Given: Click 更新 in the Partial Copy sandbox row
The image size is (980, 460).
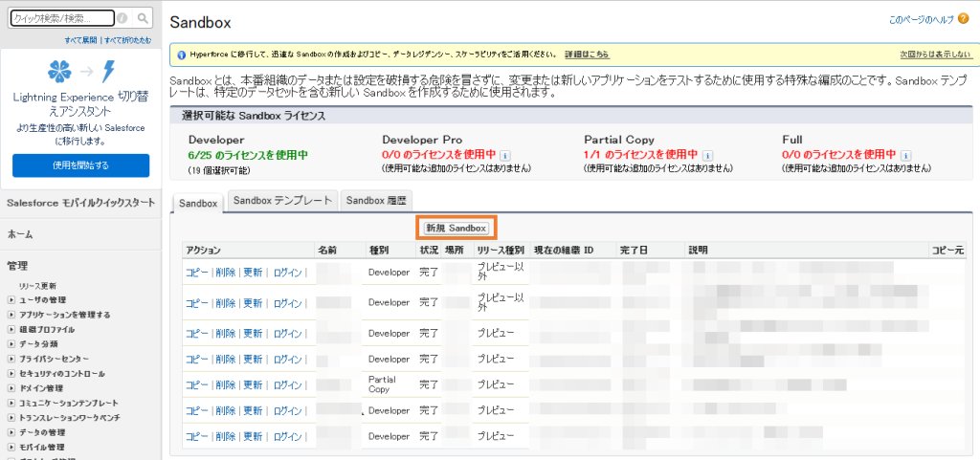Looking at the screenshot, I should point(253,384).
